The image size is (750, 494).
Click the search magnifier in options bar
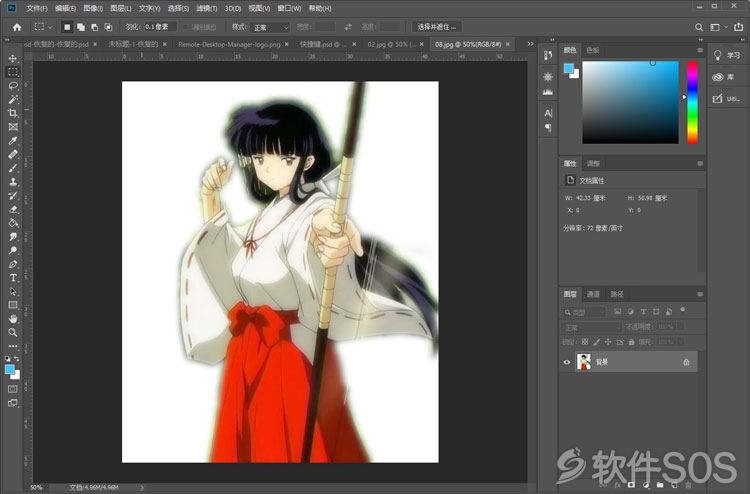tap(699, 27)
